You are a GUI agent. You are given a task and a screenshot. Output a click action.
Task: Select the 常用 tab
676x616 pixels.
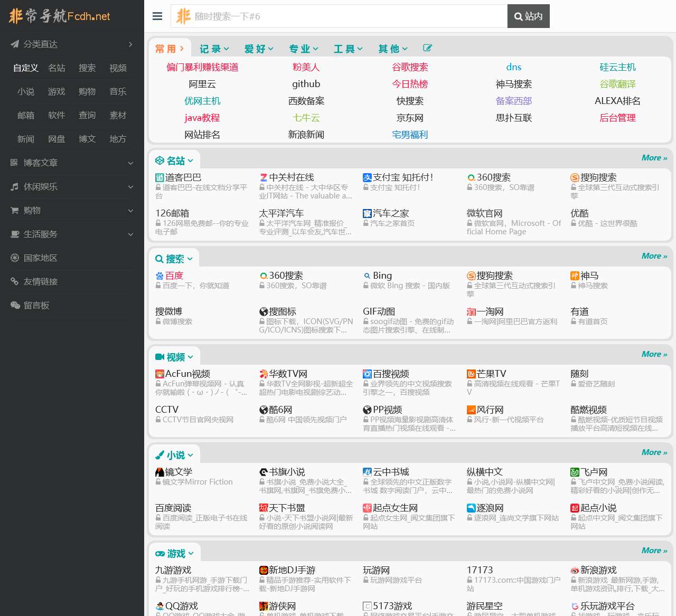[x=170, y=49]
